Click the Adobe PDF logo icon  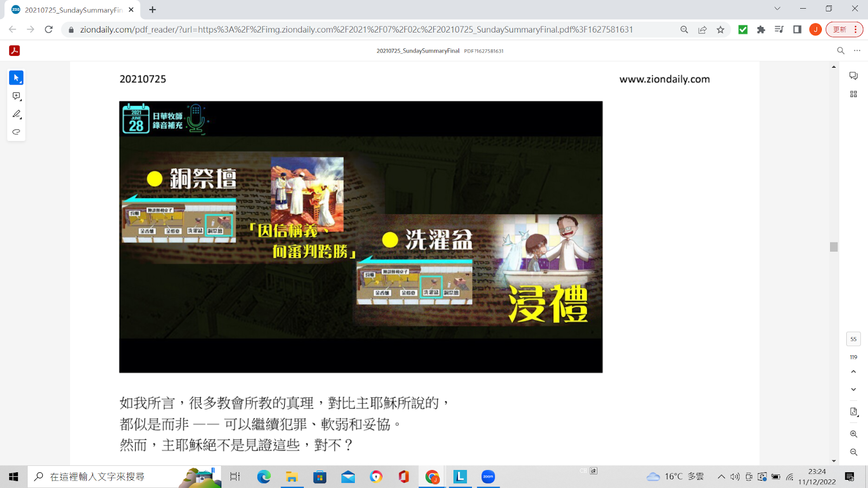(15, 50)
